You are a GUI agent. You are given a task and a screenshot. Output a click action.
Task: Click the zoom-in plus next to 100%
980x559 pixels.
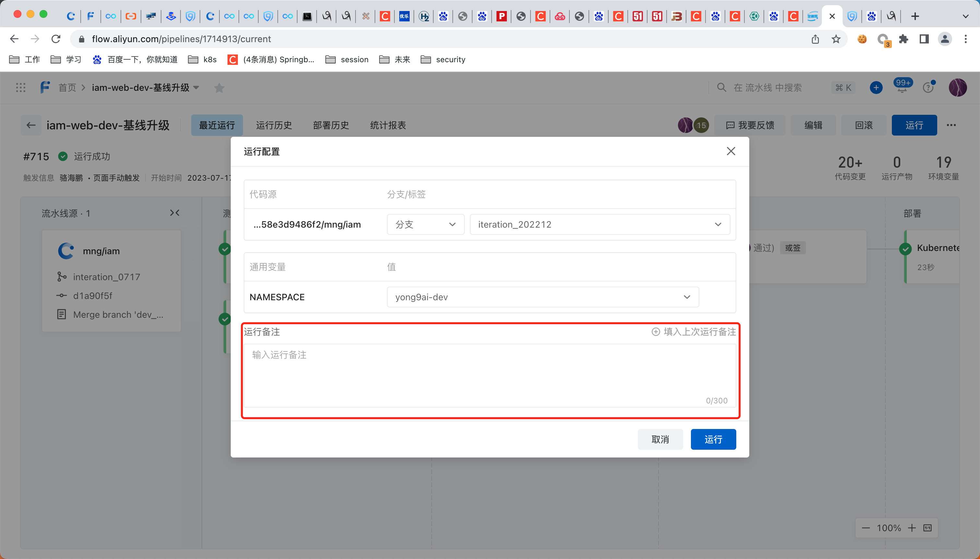coord(912,528)
